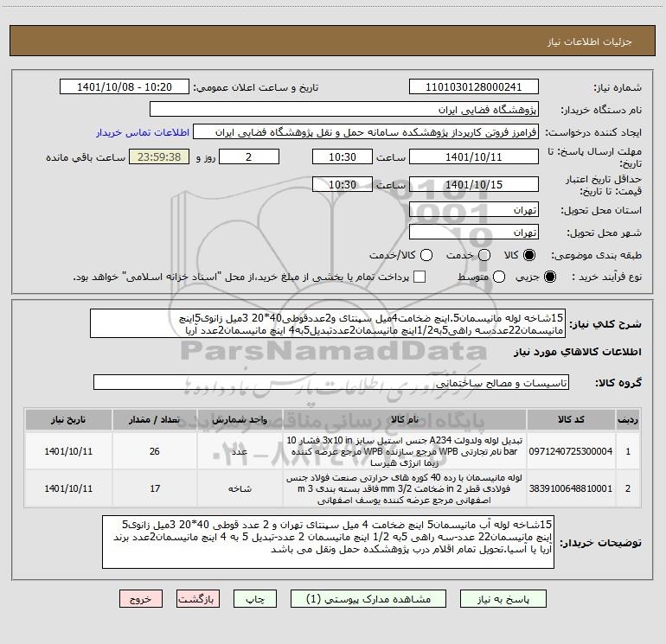
Task: Click row 1 product name تبدیل لوله ولدولت
Action: pyautogui.click(x=405, y=451)
